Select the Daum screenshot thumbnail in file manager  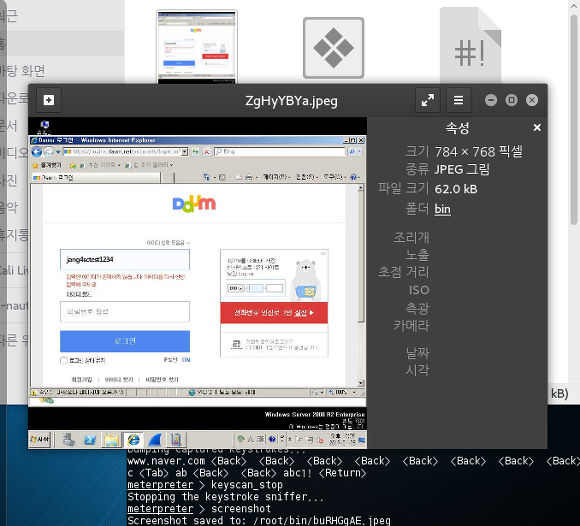tap(196, 47)
